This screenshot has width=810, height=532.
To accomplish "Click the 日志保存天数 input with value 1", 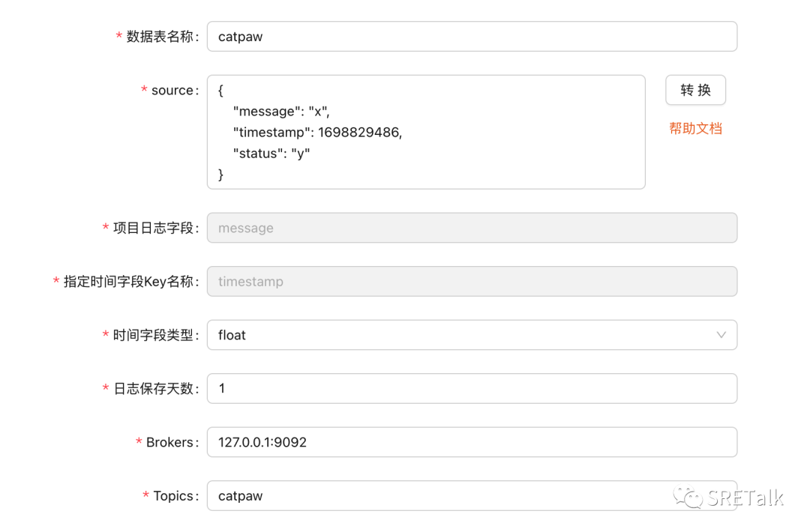I will pyautogui.click(x=472, y=389).
